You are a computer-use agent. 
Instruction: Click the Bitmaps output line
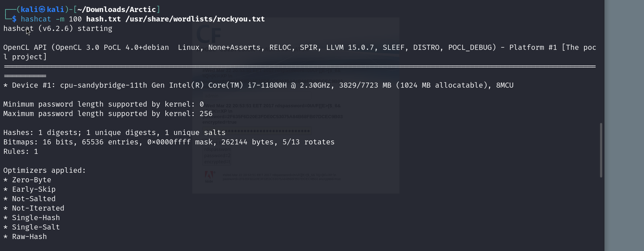point(169,142)
